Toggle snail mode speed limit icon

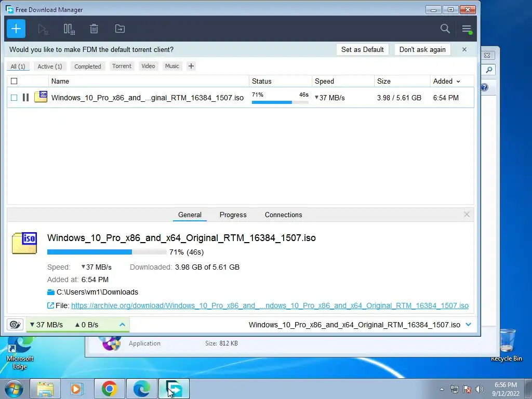click(15, 325)
